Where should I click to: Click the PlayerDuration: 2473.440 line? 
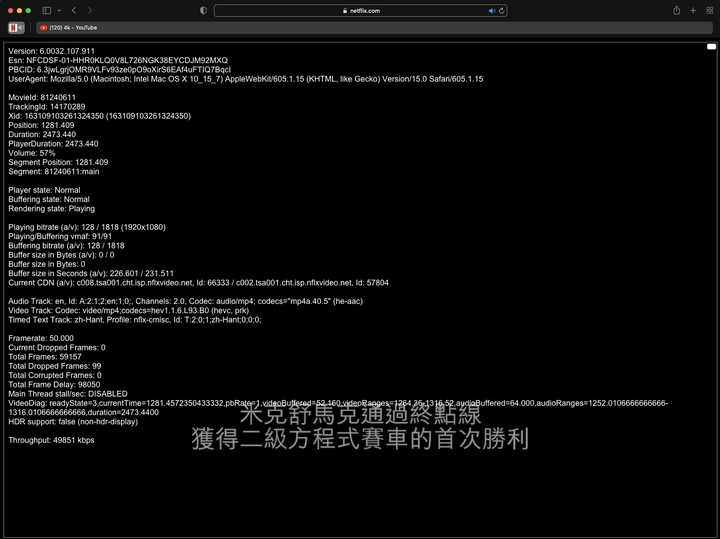point(53,144)
